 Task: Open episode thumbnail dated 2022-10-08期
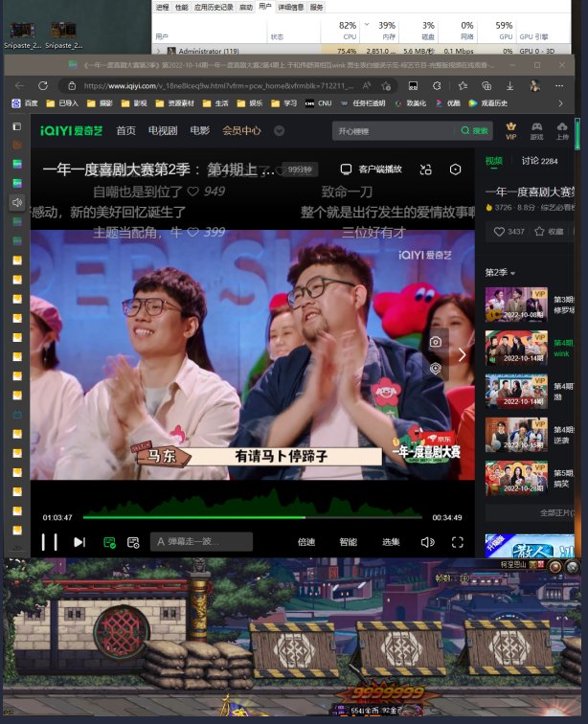pos(516,305)
